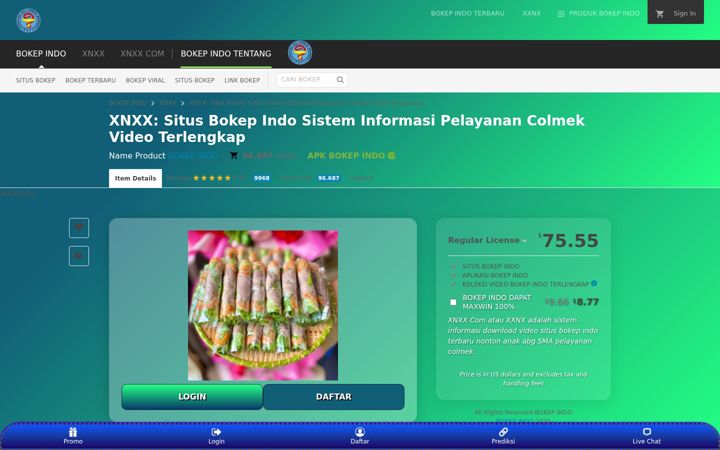Open XXNX link in the top header

(531, 13)
